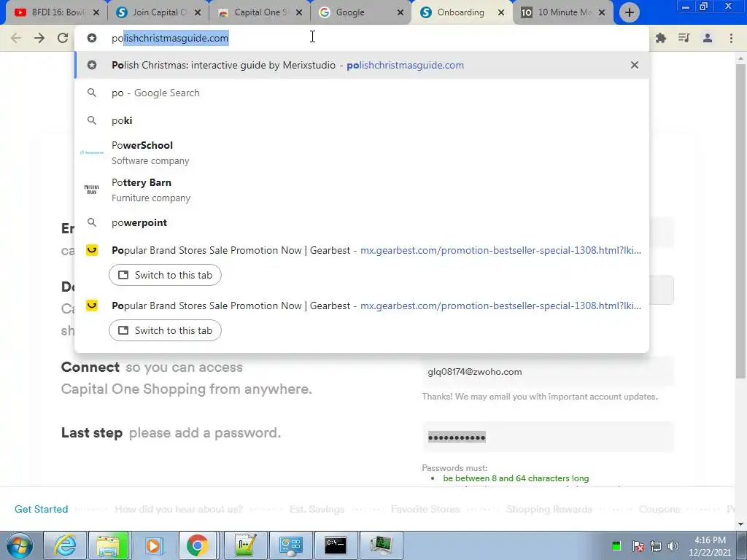Click the password input field
747x560 pixels.
click(548, 437)
